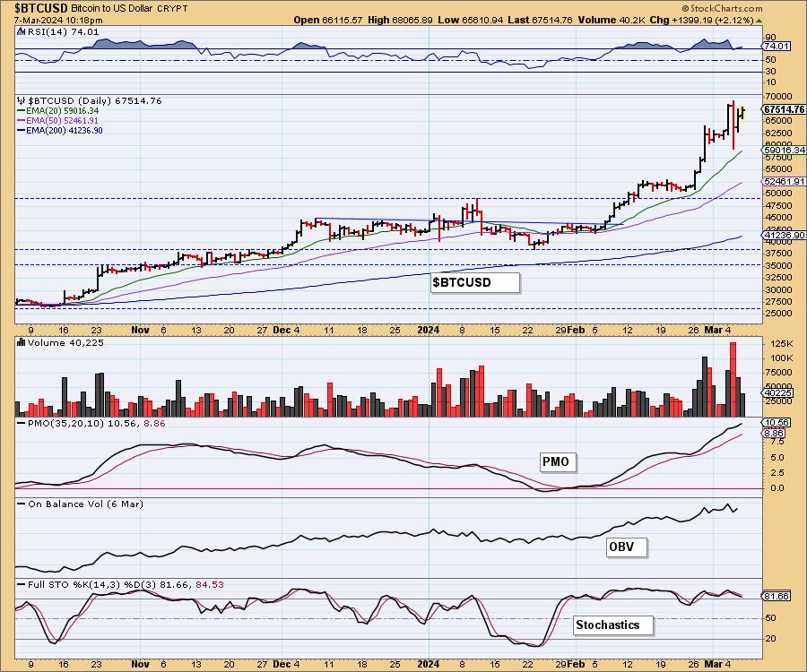The width and height of the screenshot is (807, 672).
Task: Click the green EMA(20) legend line swatch
Action: tap(21, 111)
